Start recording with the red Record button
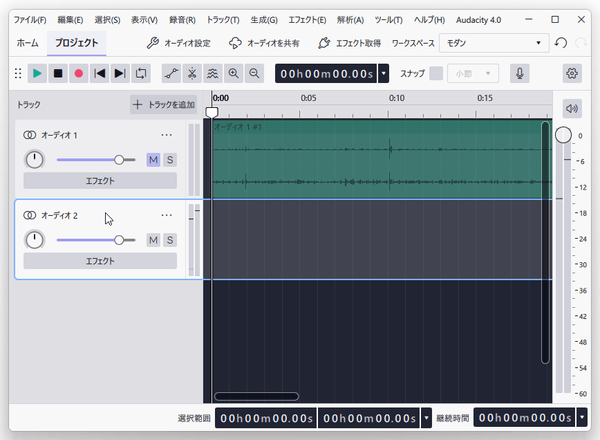600x440 pixels. (78, 73)
